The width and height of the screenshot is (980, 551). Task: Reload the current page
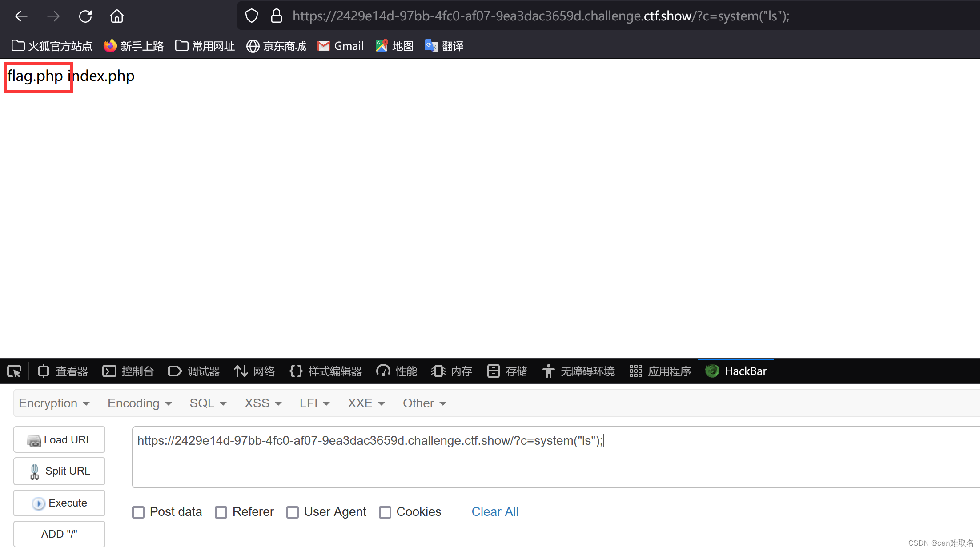click(85, 16)
